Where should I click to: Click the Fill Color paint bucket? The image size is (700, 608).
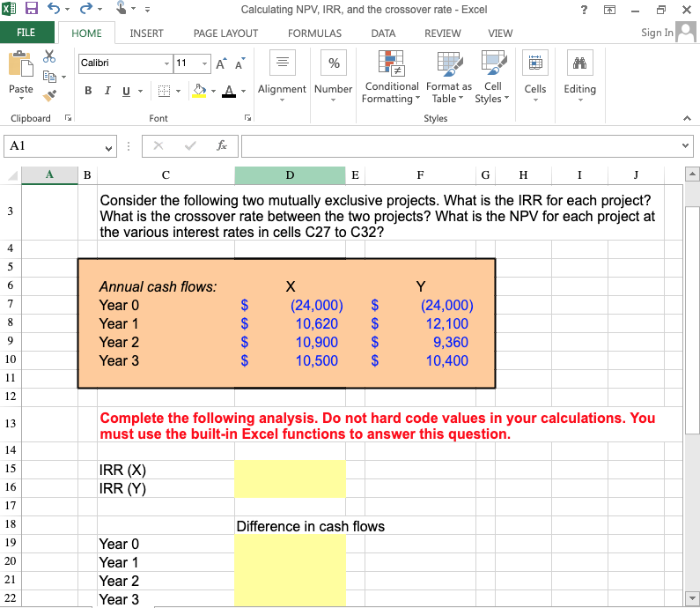(199, 91)
